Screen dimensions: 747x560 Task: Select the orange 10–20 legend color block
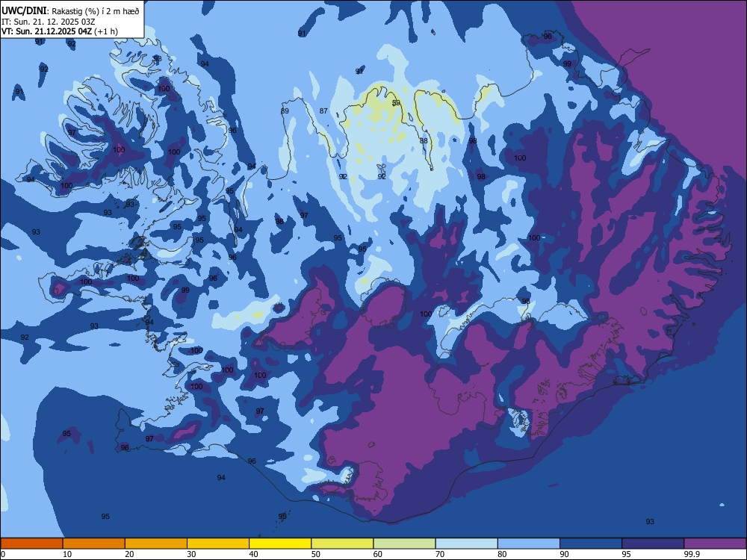pos(94,544)
